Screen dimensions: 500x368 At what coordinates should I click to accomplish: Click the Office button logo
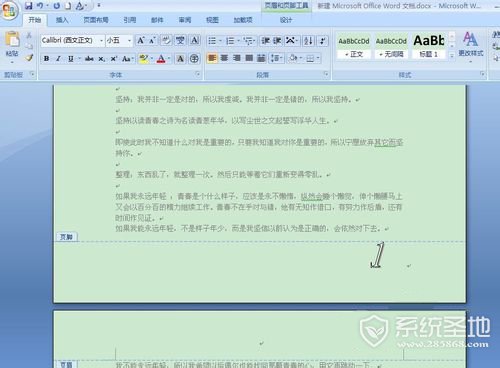pos(9,10)
